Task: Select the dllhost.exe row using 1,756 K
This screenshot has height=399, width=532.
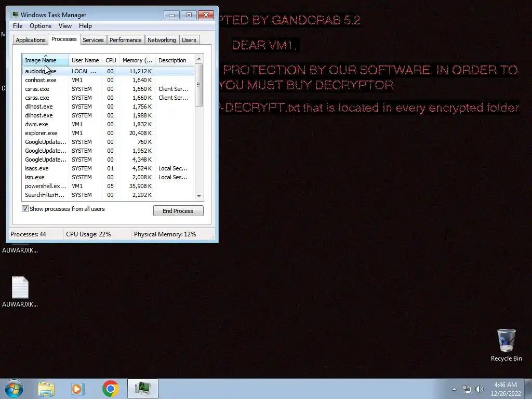Action: click(x=108, y=107)
